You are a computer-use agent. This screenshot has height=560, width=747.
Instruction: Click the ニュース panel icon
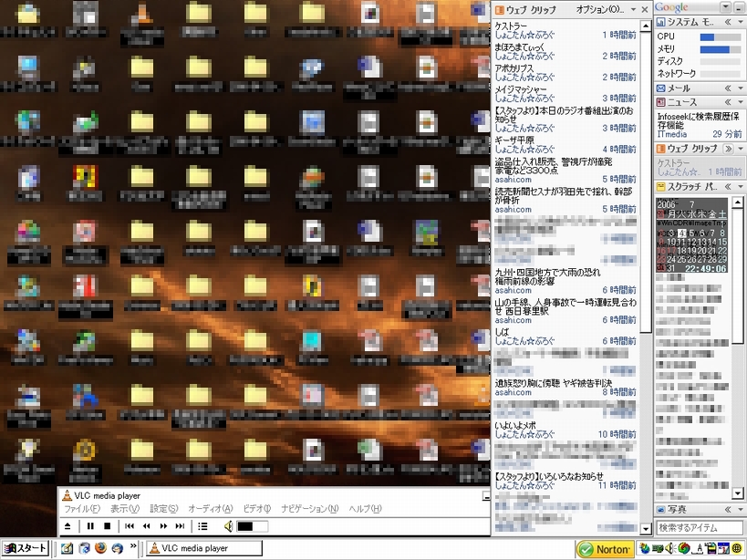[660, 102]
